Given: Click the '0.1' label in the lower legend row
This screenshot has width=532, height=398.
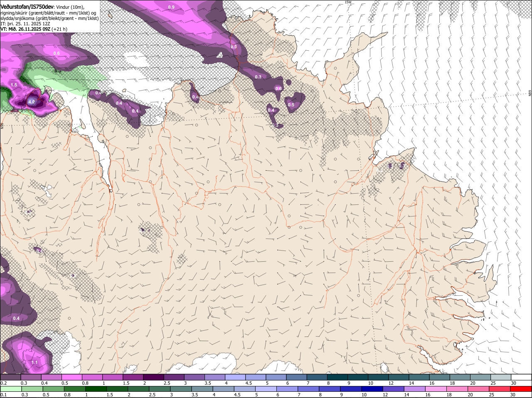Looking at the screenshot, I should click(x=3, y=395).
